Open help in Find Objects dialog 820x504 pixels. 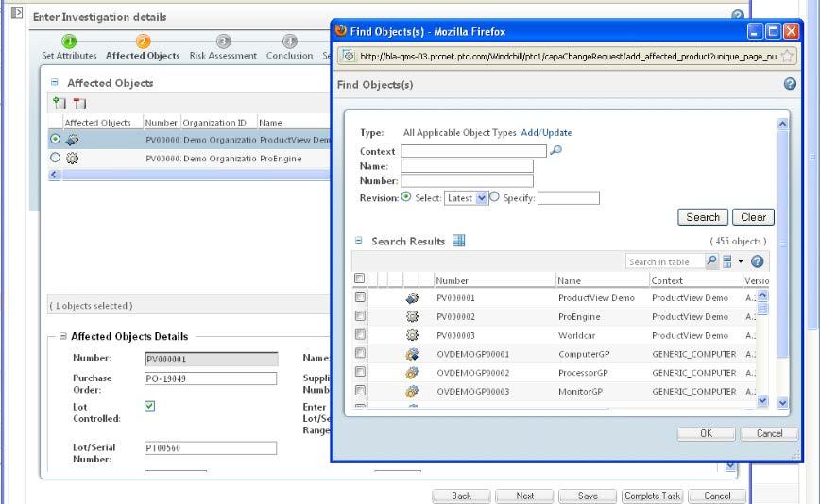click(790, 84)
